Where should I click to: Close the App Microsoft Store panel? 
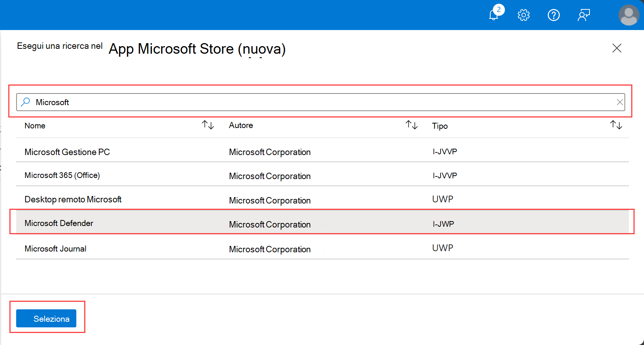click(617, 48)
